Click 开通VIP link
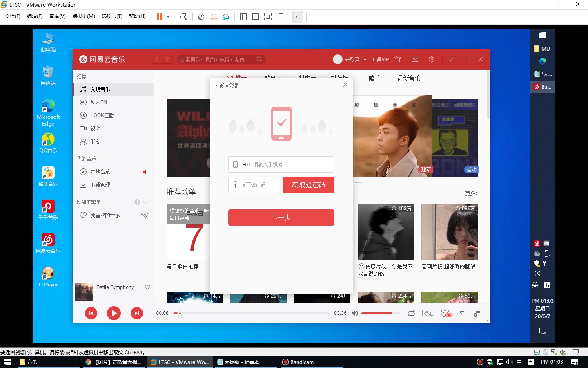Viewport: 588px width, 368px height. point(380,60)
